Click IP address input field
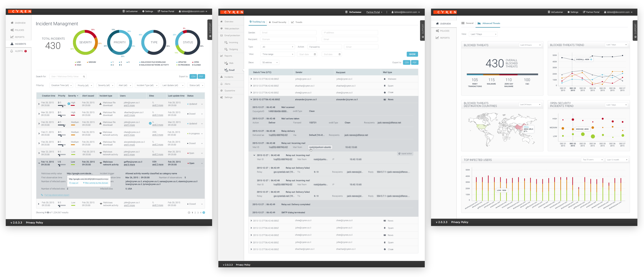The image size is (644, 277). [350, 33]
